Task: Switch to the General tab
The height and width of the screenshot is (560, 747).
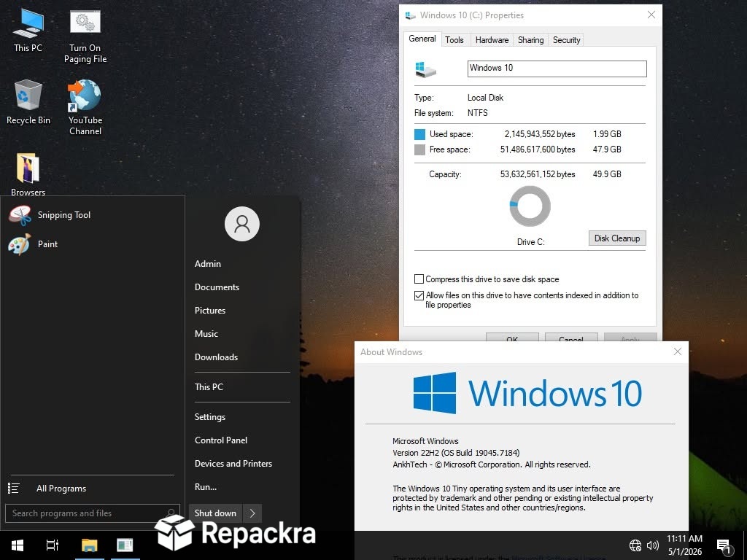Action: pyautogui.click(x=422, y=39)
